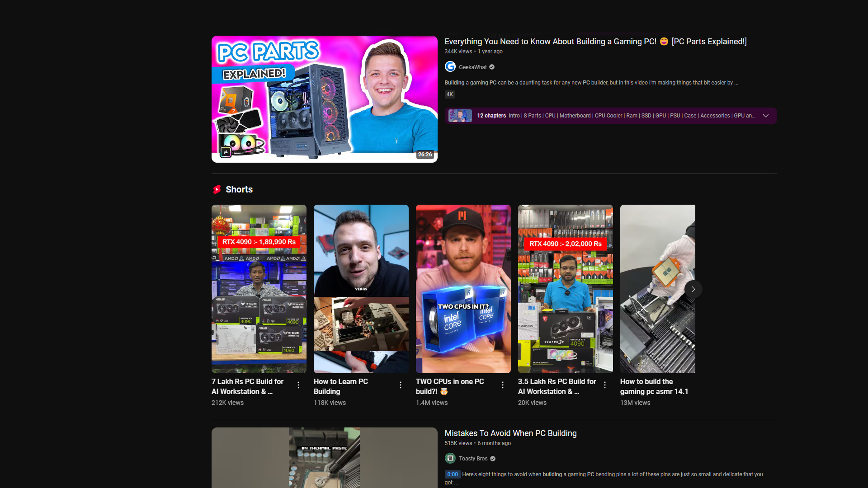Jump to the 0:00 timestamp link
Screen dimensions: 868x488
452,474
